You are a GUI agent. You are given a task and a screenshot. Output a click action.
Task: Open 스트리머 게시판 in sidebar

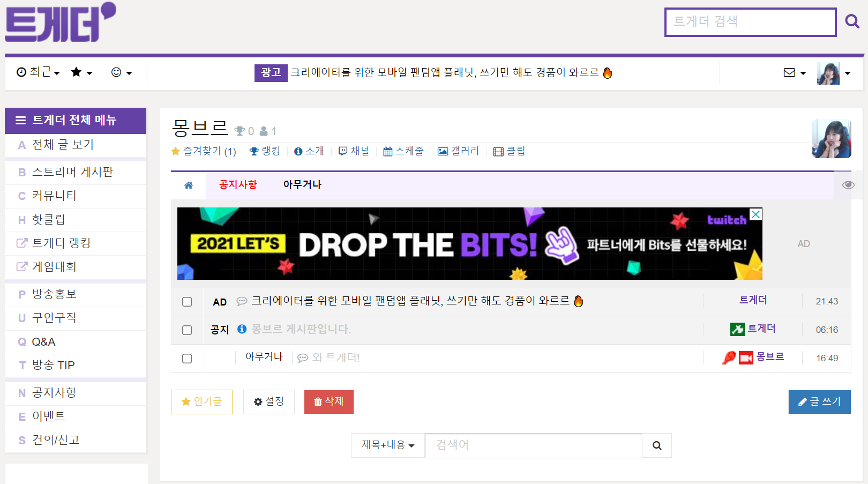(76, 172)
